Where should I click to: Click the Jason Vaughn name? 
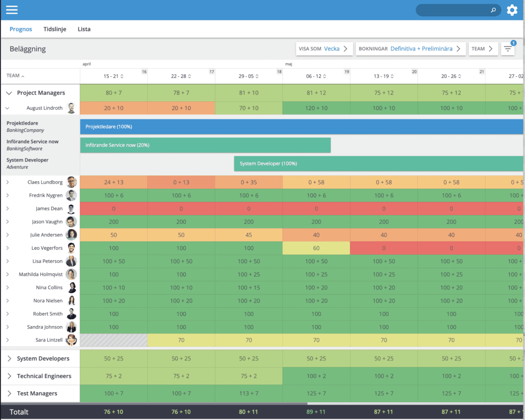coord(47,222)
